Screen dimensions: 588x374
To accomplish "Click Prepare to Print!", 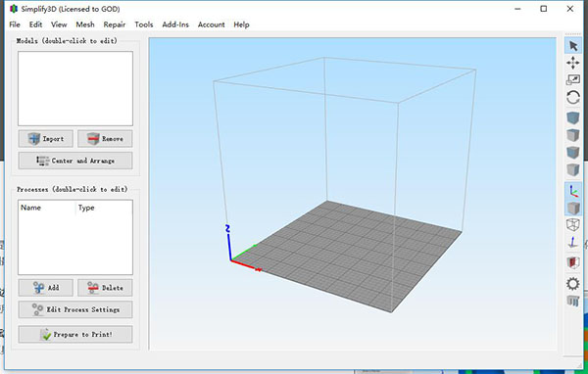I will pyautogui.click(x=75, y=334).
